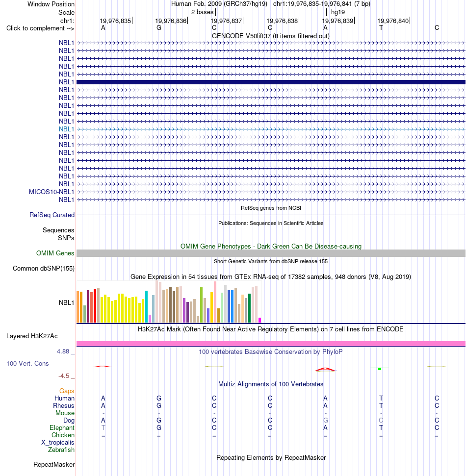Click the gray OMIM Genes bar

(271, 253)
